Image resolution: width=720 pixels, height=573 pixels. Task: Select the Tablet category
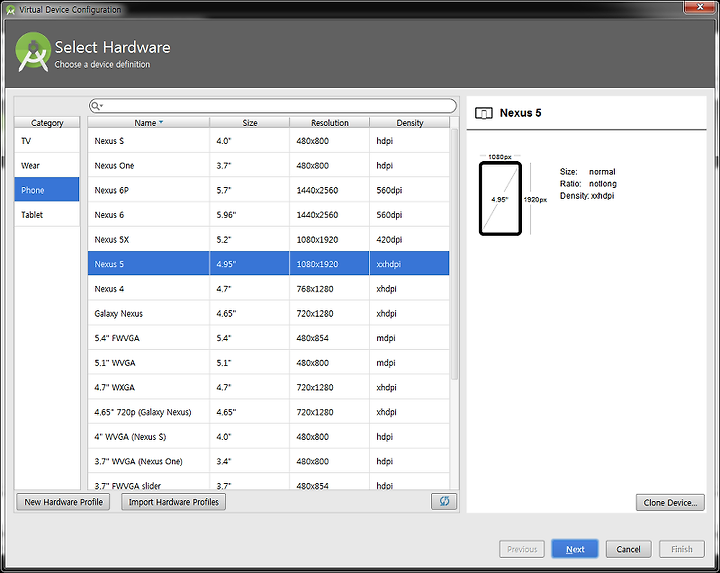click(x=47, y=214)
